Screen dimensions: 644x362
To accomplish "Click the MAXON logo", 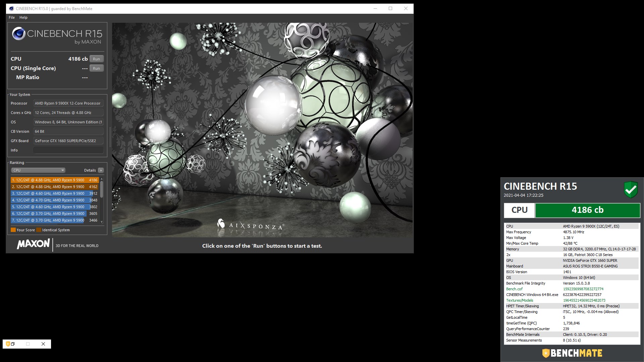I will coord(33,244).
